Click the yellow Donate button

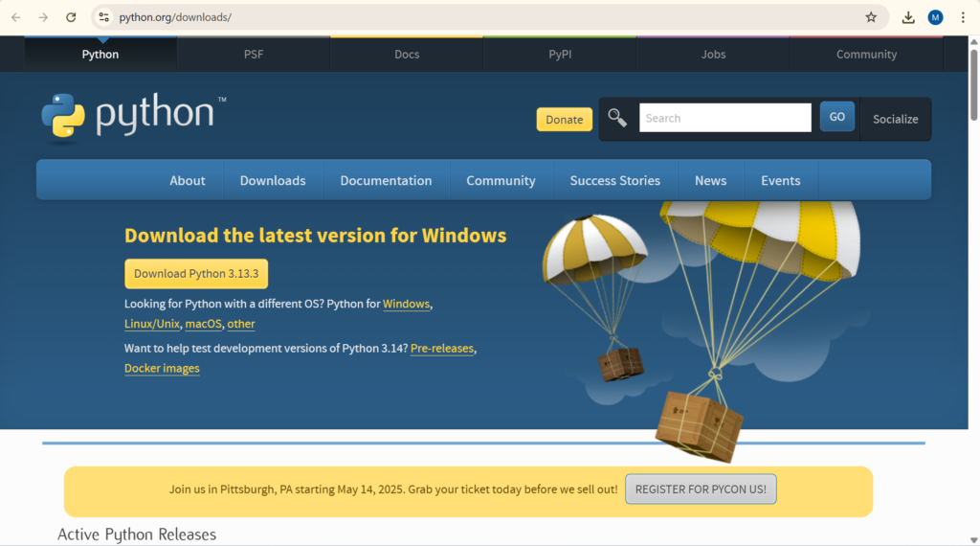(564, 120)
